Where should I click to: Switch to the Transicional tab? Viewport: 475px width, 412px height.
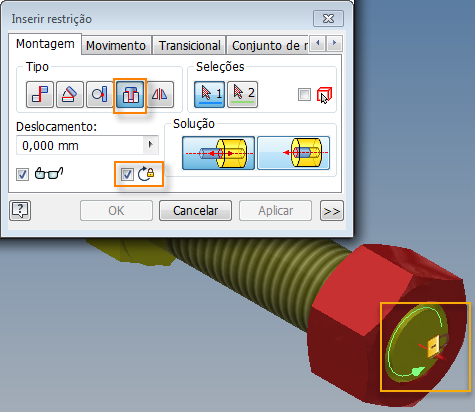pyautogui.click(x=189, y=45)
